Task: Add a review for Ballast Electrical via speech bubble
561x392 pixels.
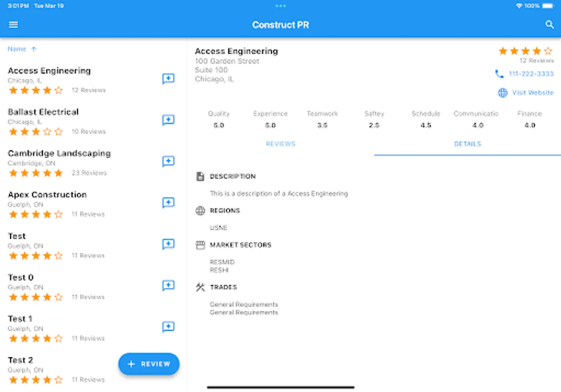Action: point(168,120)
